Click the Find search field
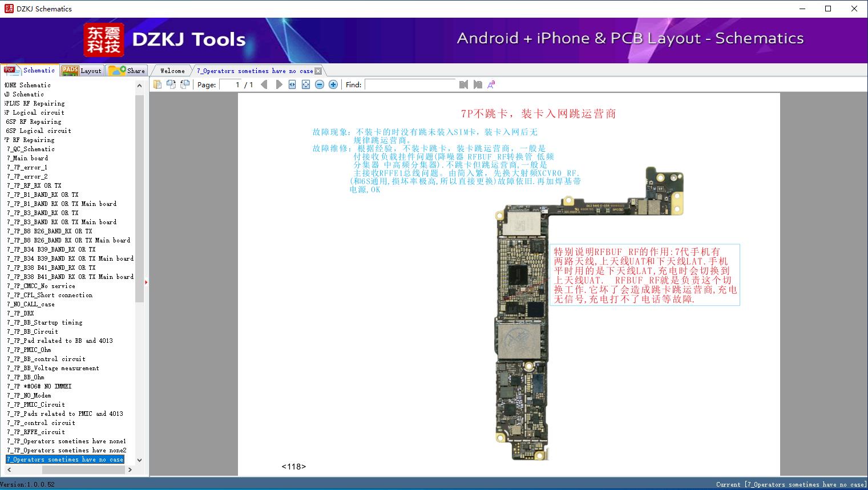868x490 pixels. (x=410, y=84)
